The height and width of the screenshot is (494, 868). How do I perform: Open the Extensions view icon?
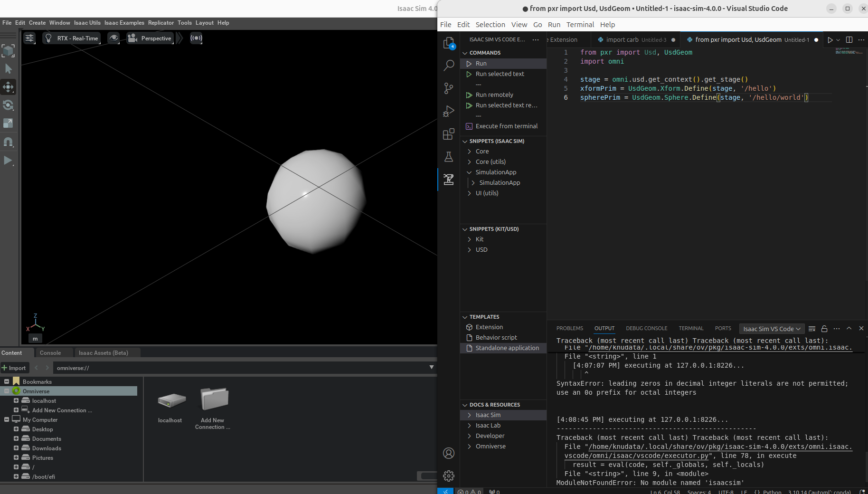pos(448,134)
